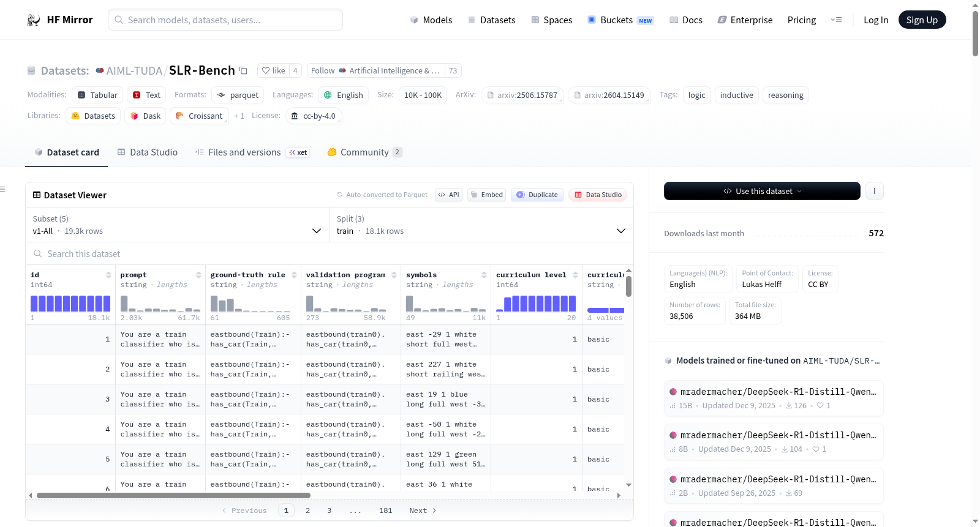Open the Split train dropdown

(481, 225)
